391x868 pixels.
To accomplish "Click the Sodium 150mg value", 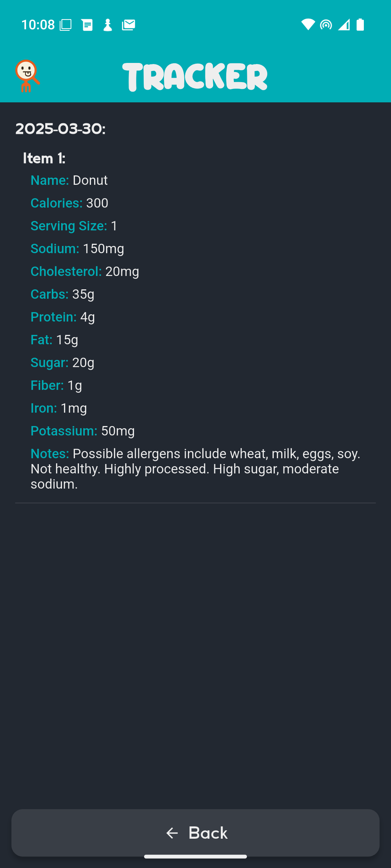I will (x=77, y=248).
